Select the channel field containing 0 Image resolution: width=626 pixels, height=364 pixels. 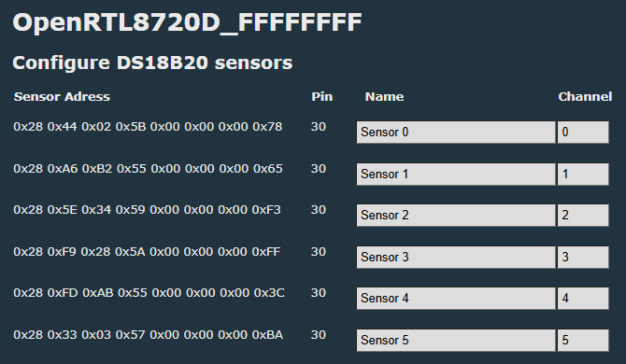pyautogui.click(x=583, y=132)
